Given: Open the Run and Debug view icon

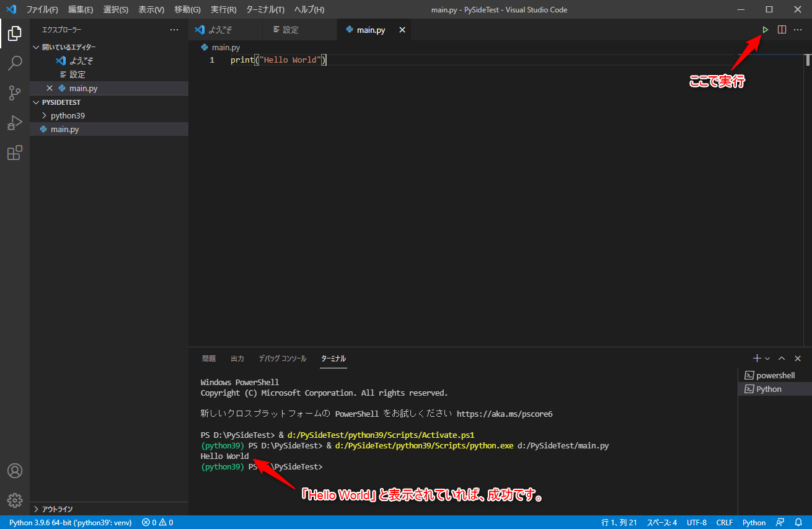Looking at the screenshot, I should click(15, 123).
